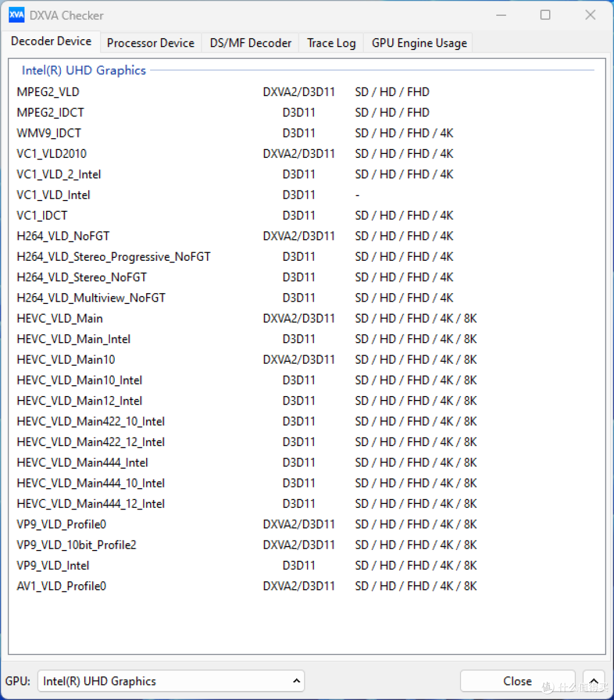
Task: Switch to the GPU Engine Usage tab
Action: pyautogui.click(x=419, y=43)
